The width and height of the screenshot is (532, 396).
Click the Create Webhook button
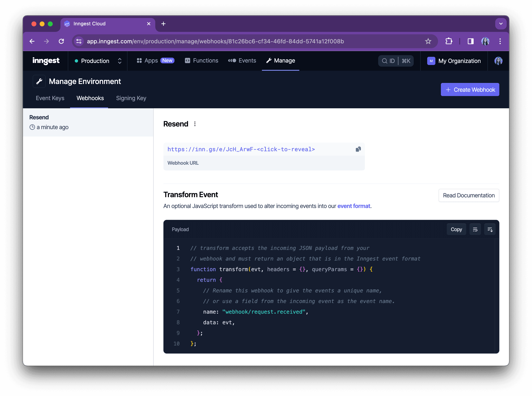click(x=470, y=89)
